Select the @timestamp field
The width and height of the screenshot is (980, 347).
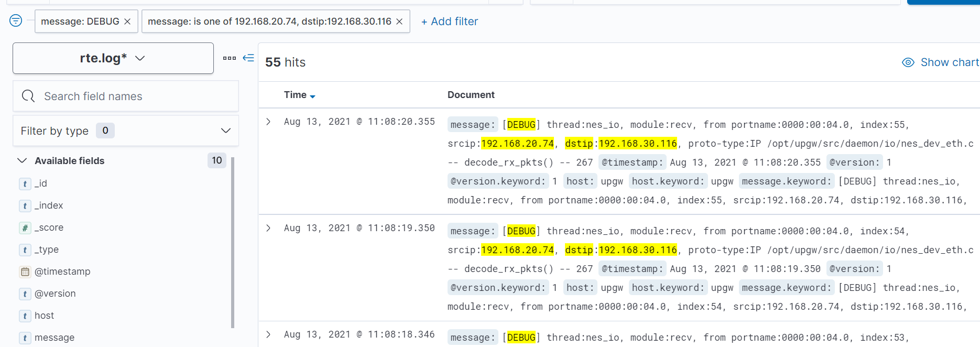pyautogui.click(x=62, y=272)
